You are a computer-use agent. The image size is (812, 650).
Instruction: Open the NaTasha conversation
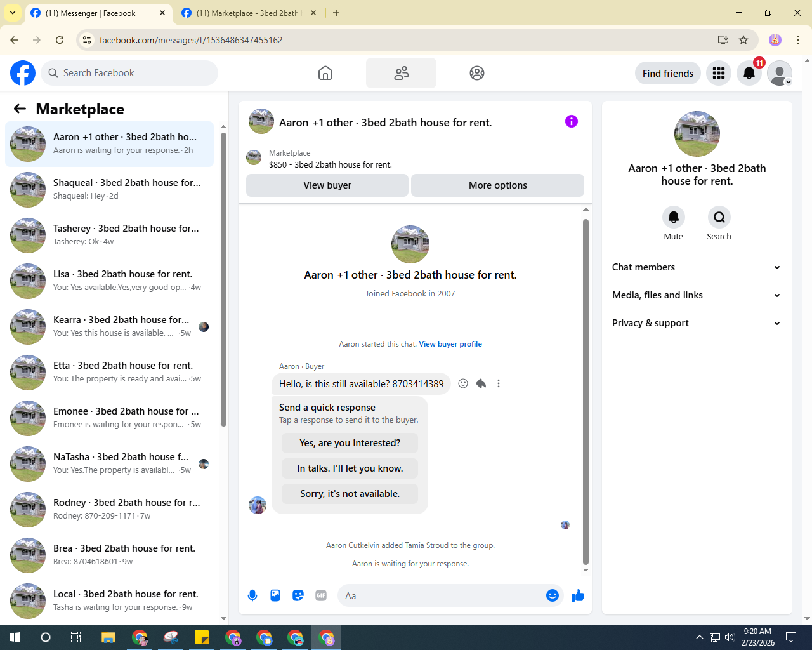(x=109, y=463)
